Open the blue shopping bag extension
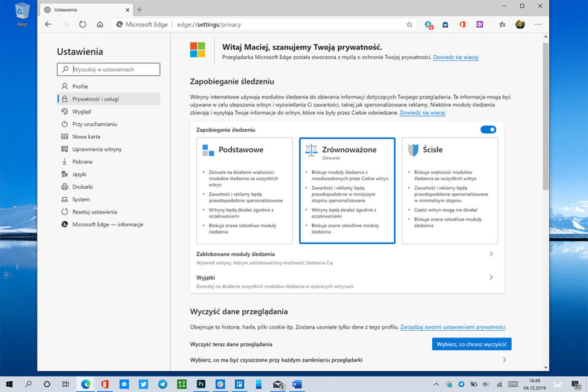The width and height of the screenshot is (588, 392). 445,24
